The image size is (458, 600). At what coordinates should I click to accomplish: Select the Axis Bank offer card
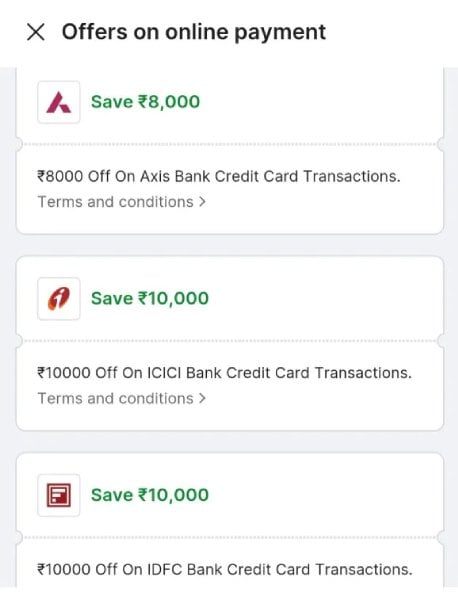(230, 151)
